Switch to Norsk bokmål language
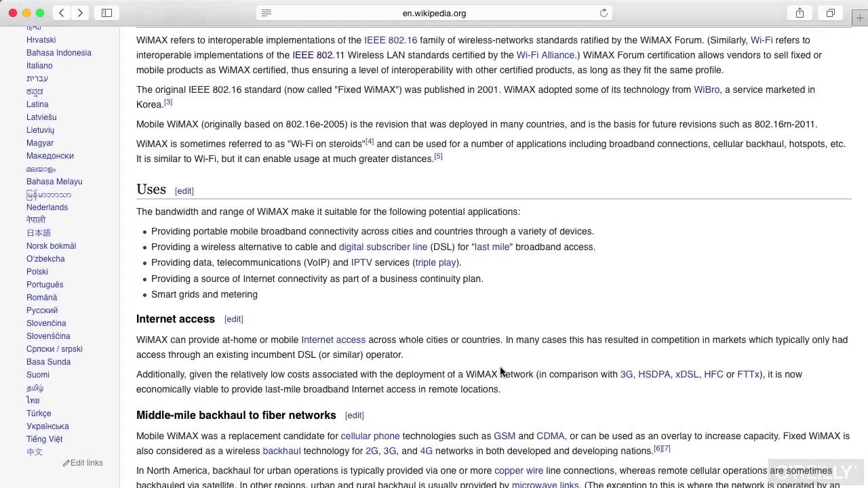This screenshot has width=868, height=488. [x=52, y=246]
